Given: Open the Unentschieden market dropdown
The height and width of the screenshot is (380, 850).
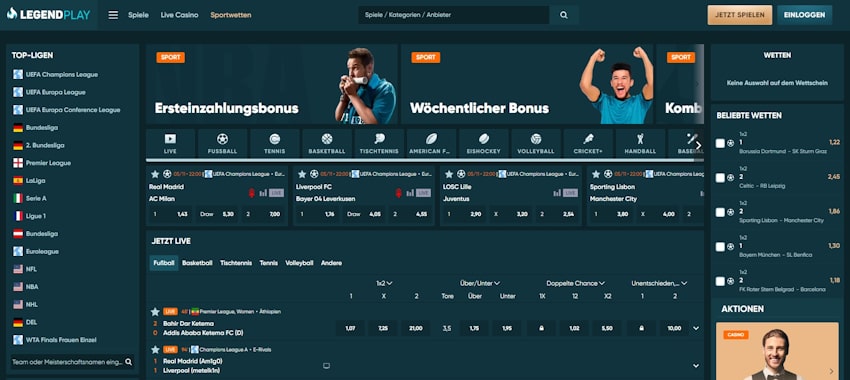Looking at the screenshot, I should coord(659,283).
